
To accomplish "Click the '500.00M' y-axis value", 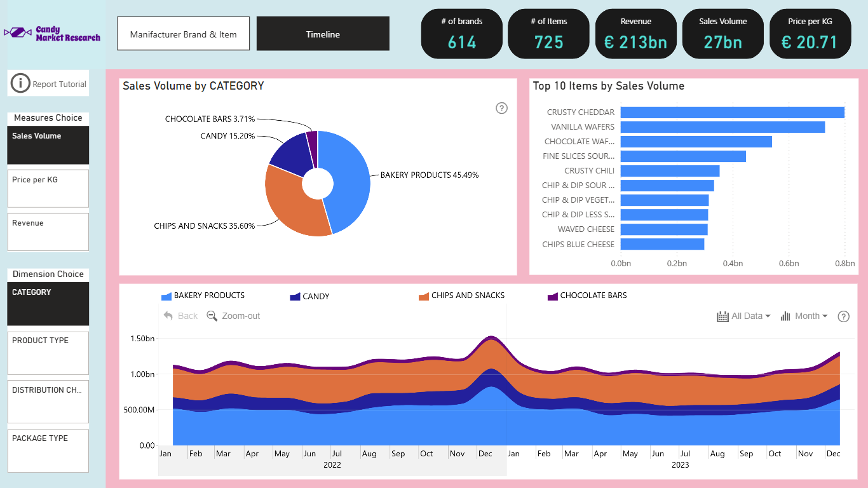I will [139, 410].
